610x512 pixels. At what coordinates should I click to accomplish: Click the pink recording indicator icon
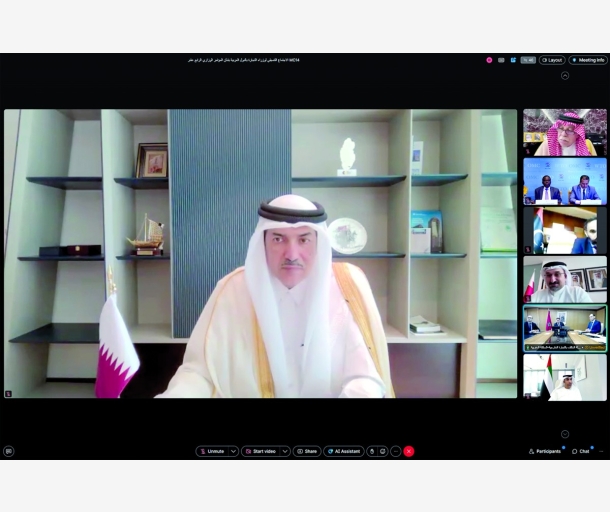tap(489, 60)
